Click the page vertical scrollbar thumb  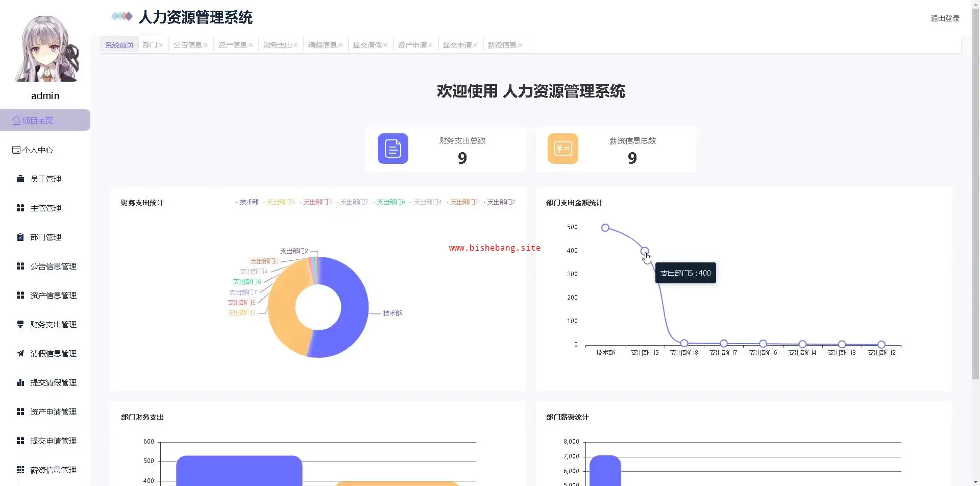pos(975,194)
